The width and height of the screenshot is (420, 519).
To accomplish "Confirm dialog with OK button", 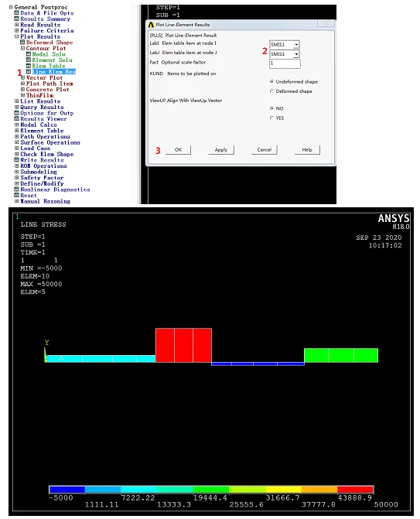I will pyautogui.click(x=178, y=150).
